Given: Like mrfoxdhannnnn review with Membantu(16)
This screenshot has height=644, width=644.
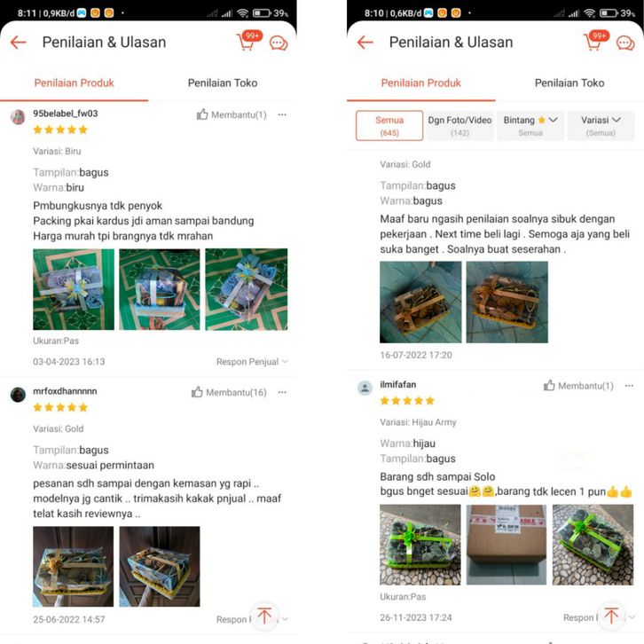Looking at the screenshot, I should [x=229, y=392].
